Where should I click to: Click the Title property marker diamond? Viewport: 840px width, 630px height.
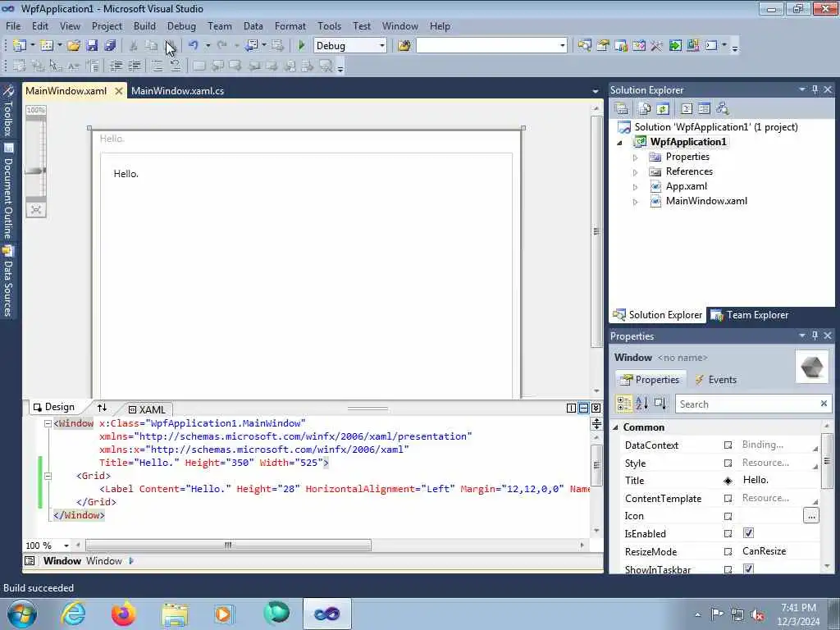point(728,481)
